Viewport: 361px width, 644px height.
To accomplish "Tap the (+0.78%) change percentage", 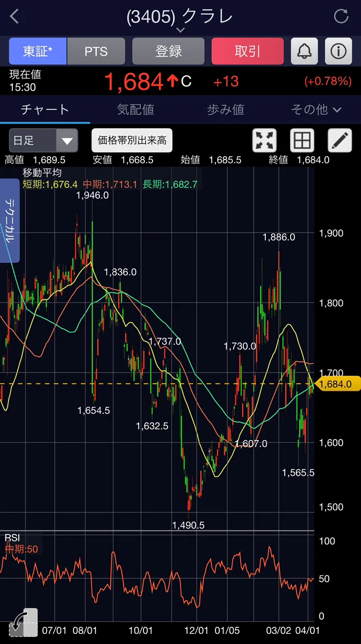I will 328,81.
